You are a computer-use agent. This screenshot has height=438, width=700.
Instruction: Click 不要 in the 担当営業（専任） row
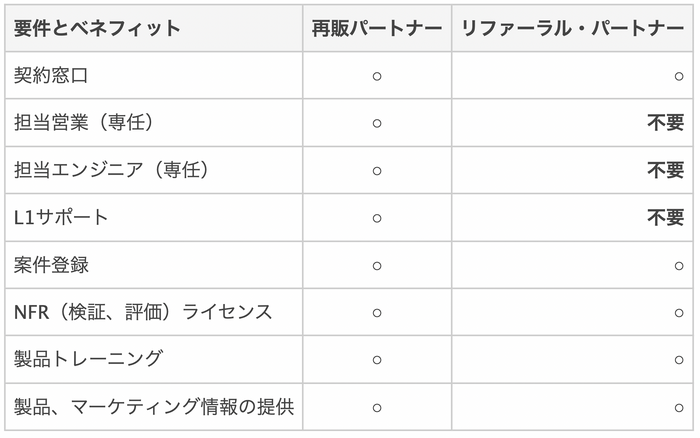click(665, 123)
